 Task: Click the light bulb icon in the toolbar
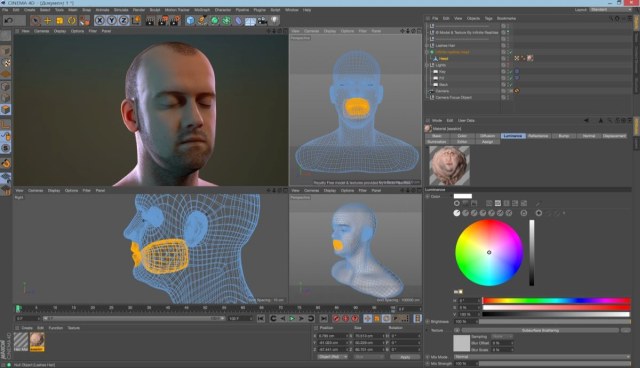click(x=275, y=20)
